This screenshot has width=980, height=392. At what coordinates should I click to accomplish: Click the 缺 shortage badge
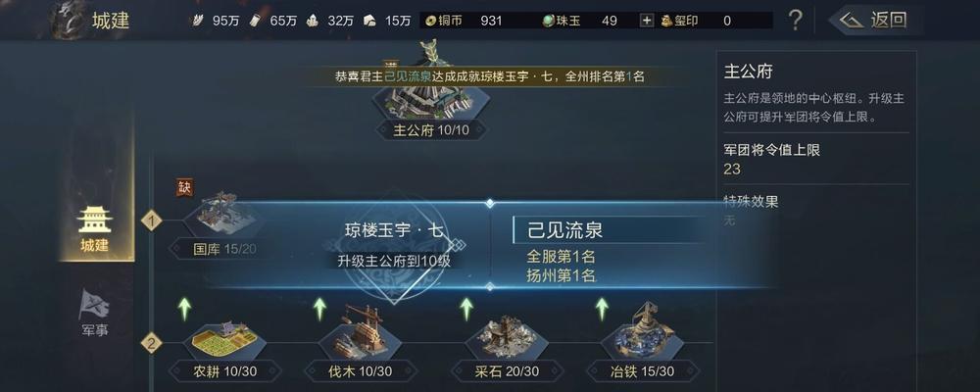point(184,187)
